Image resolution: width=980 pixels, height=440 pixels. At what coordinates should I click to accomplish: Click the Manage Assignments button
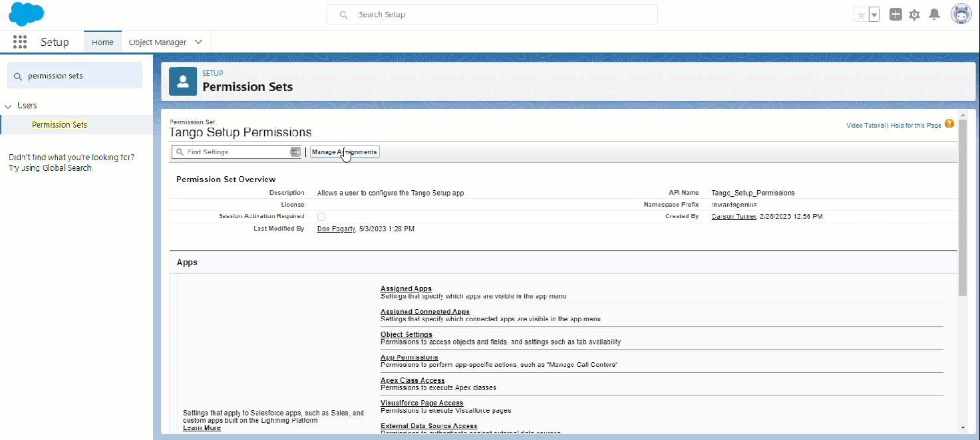345,152
